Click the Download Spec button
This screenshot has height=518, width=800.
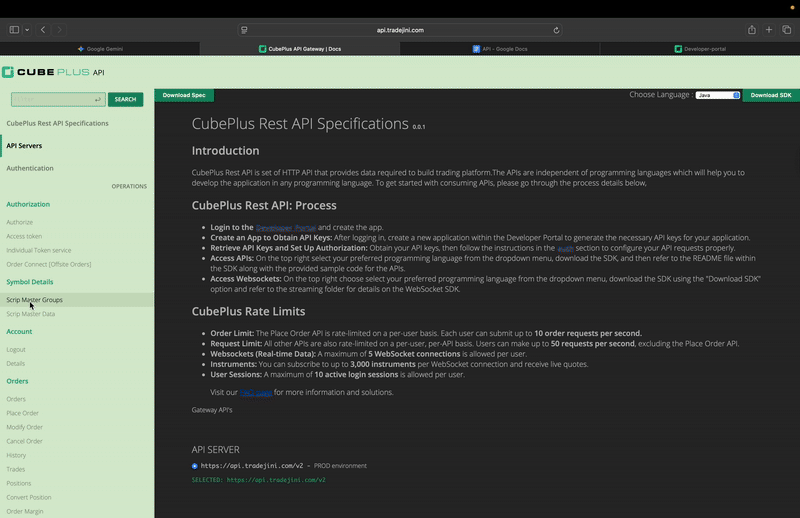pos(184,95)
